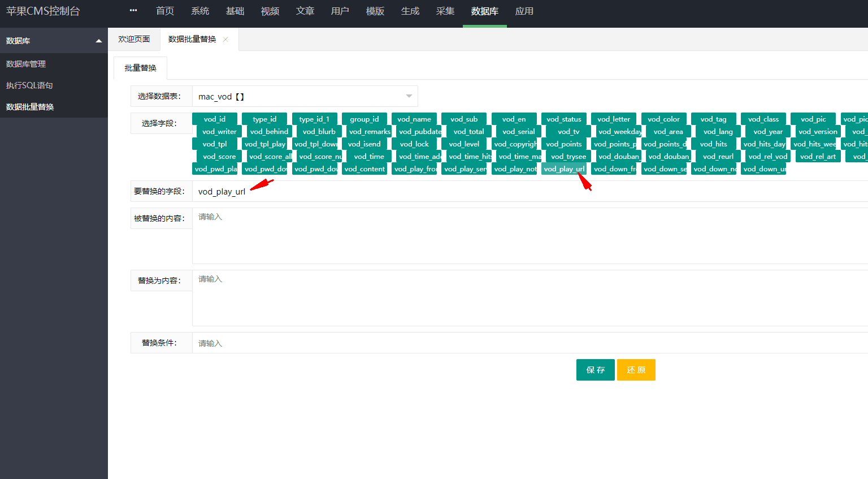Open the 采集 top menu
Image resolution: width=868 pixels, height=479 pixels.
click(445, 11)
